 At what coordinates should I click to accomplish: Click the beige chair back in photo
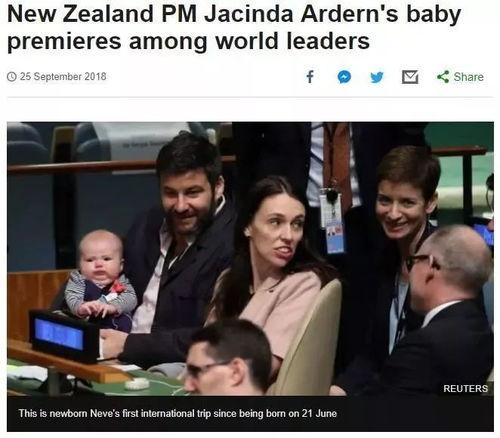point(310,337)
